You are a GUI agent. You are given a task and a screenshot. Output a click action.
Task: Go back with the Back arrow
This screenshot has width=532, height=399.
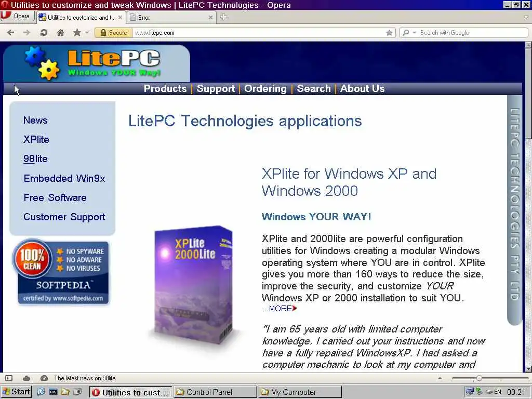click(x=11, y=33)
